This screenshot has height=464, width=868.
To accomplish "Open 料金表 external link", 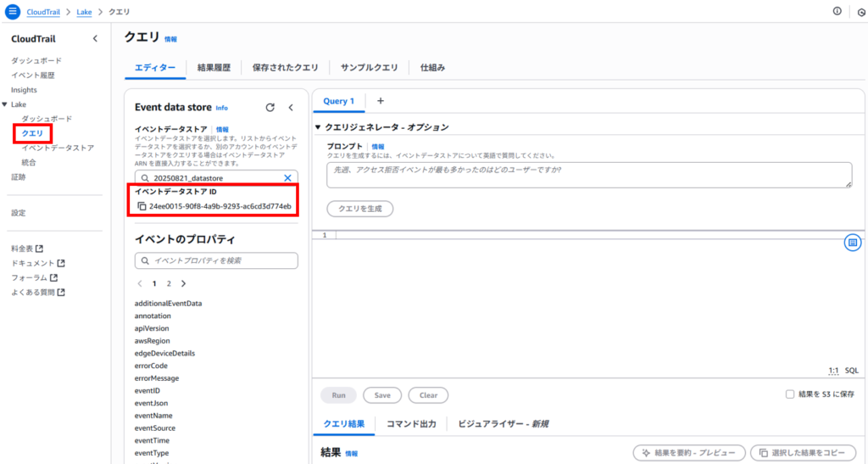I will coord(27,249).
